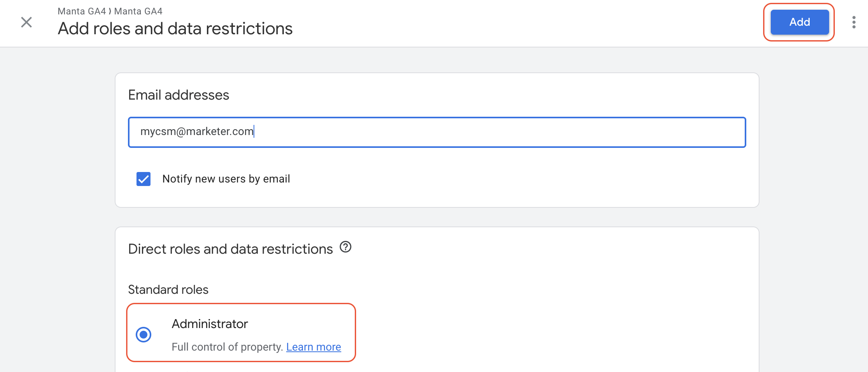Open the Learn more link

313,347
